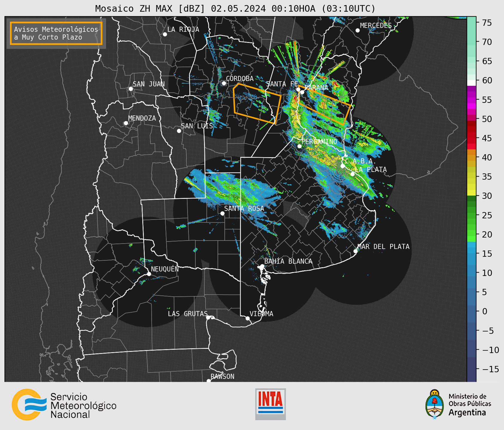Click the NEUQUÉN city marker
504x430 pixels.
(149, 274)
